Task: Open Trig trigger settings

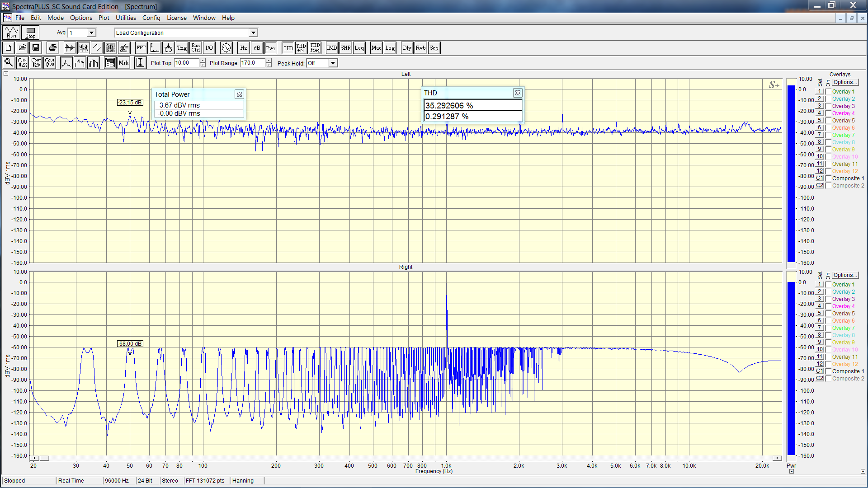Action: [182, 48]
